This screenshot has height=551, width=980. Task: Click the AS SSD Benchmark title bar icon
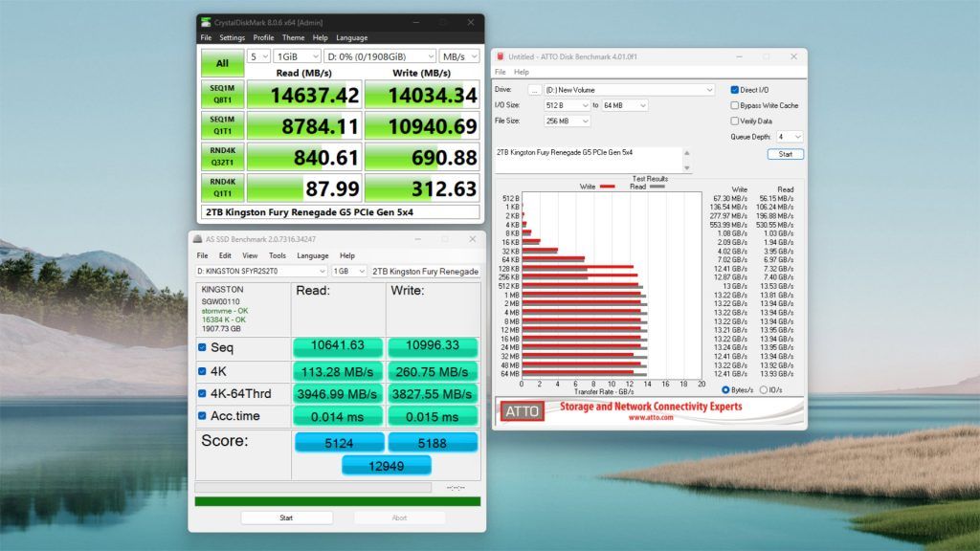(197, 239)
